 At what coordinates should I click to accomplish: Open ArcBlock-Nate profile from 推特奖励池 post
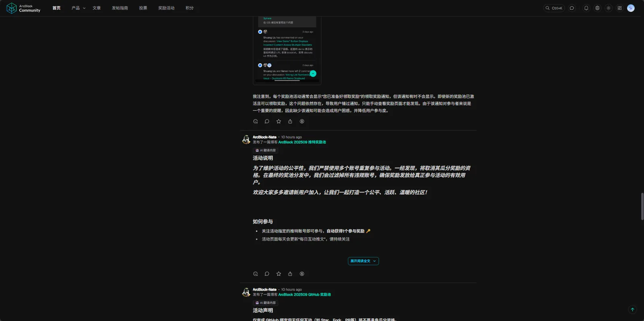tap(264, 137)
